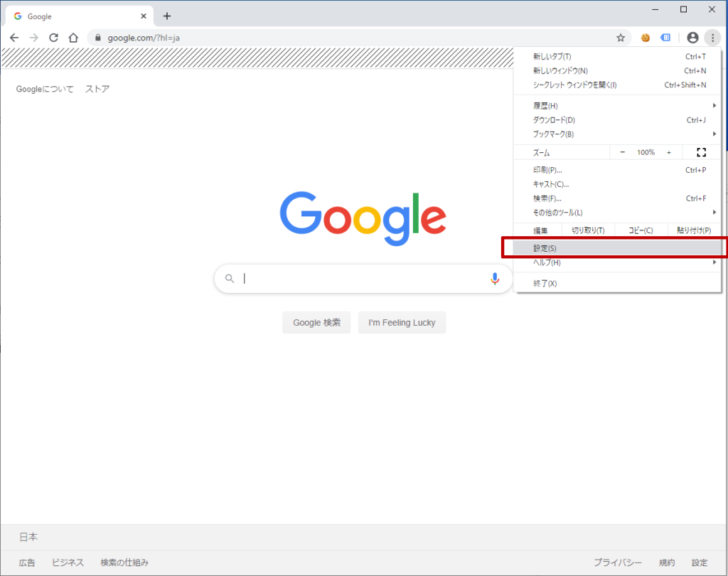Select the Google browser tab
728x576 pixels.
click(79, 16)
